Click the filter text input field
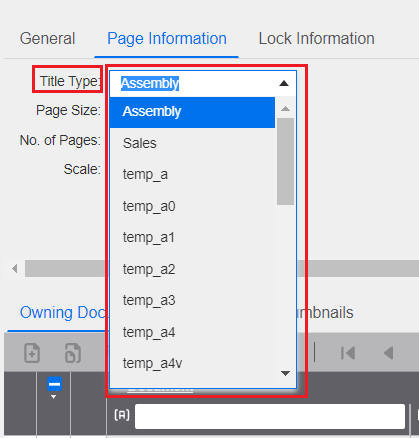This screenshot has width=419, height=438. point(270,416)
